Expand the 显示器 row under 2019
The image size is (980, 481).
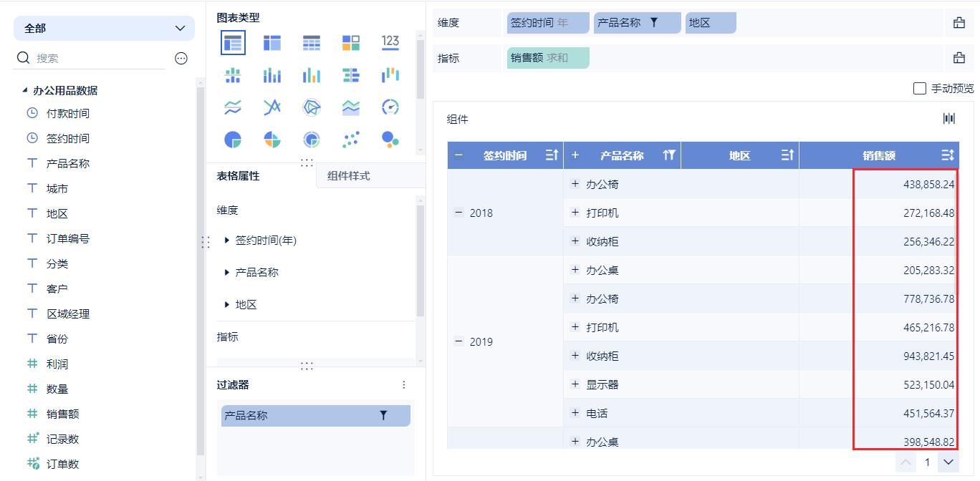575,384
